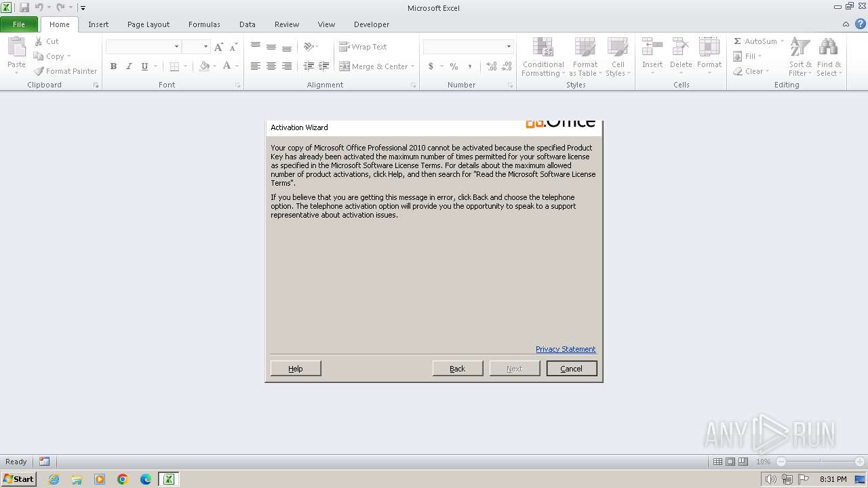Screen dimensions: 868x488
Task: Click the Excel Help question mark icon
Action: click(859, 24)
